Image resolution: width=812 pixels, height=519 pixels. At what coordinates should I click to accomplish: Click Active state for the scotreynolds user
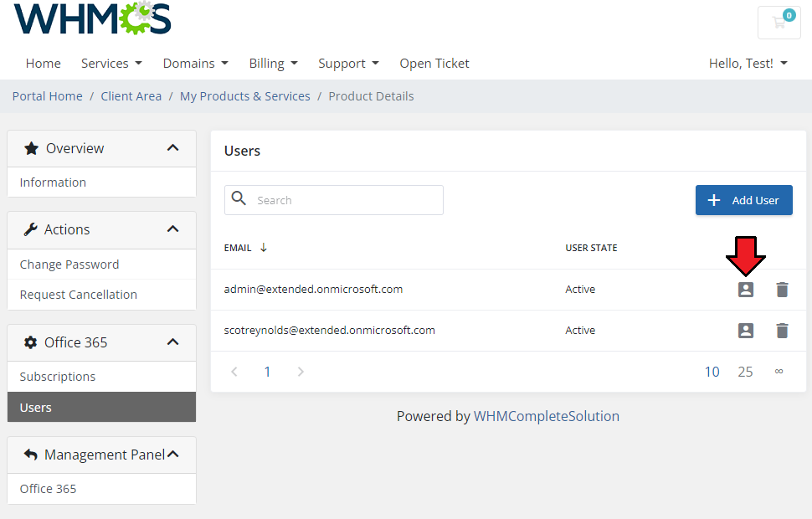580,330
